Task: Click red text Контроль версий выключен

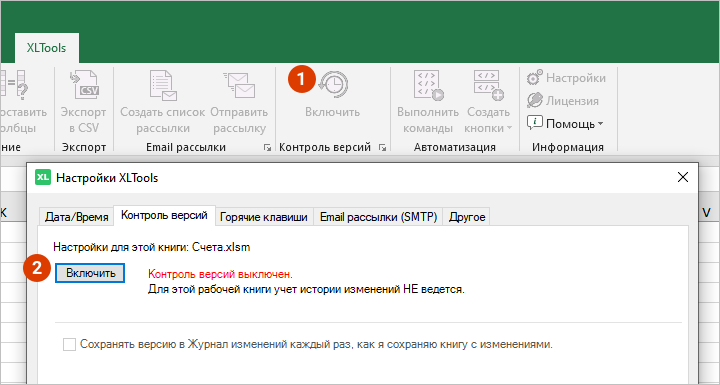Action: (x=220, y=274)
